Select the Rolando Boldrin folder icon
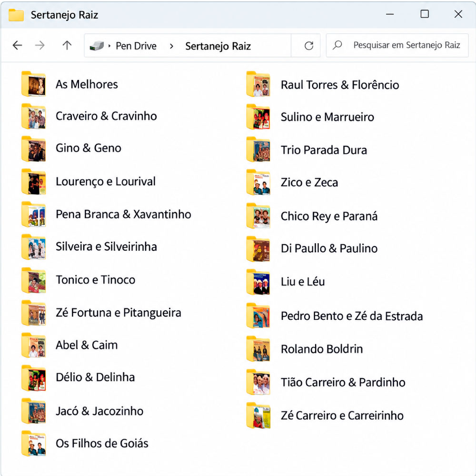This screenshot has width=476, height=476. tap(258, 349)
